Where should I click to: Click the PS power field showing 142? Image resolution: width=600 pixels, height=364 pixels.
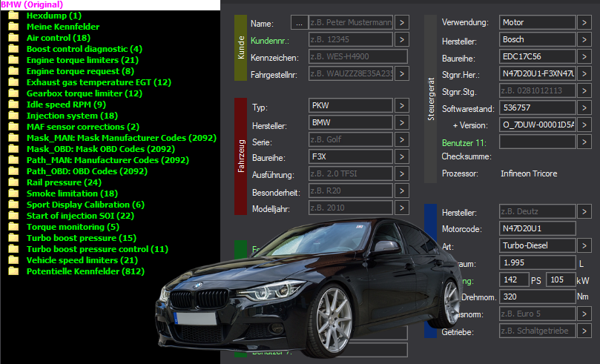point(514,280)
